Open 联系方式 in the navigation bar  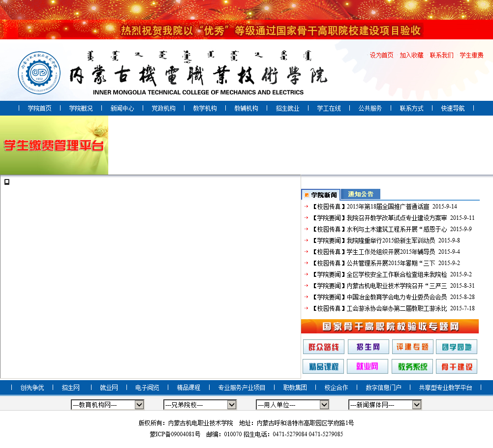point(411,108)
